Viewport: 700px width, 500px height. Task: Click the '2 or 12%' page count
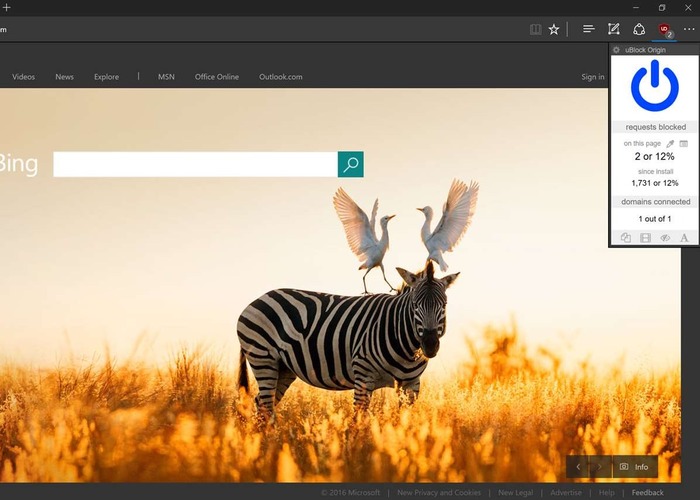(654, 157)
